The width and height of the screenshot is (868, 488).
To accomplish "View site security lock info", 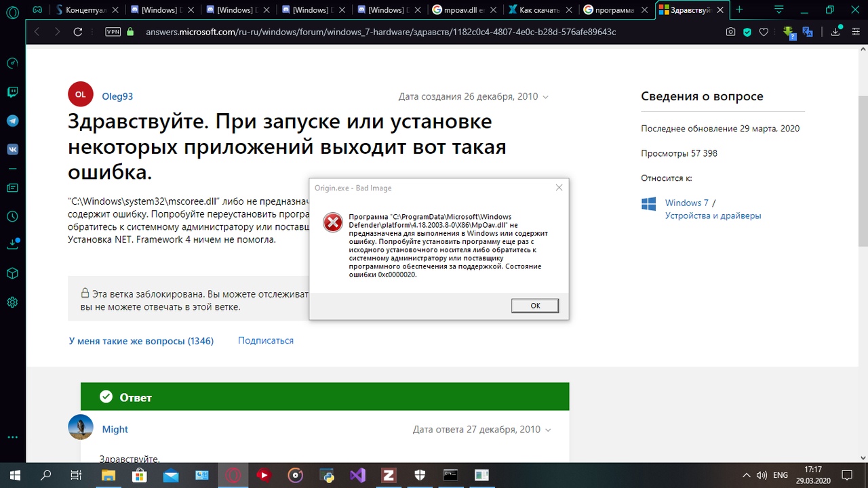I will tap(130, 32).
